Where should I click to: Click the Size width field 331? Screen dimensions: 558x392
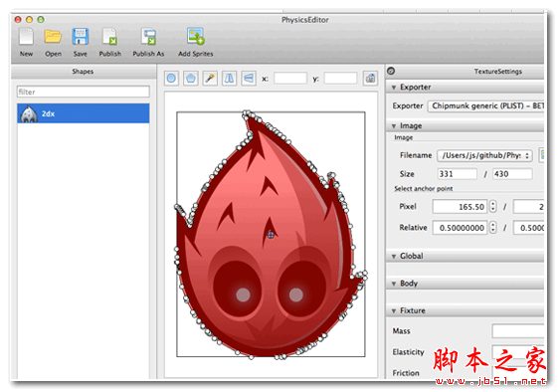pyautogui.click(x=457, y=174)
